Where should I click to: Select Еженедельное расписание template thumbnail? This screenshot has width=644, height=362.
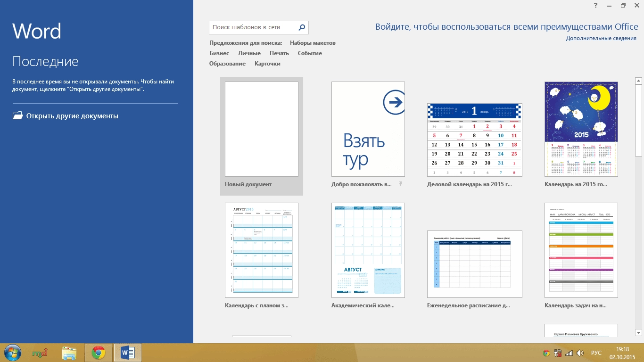coord(475,264)
